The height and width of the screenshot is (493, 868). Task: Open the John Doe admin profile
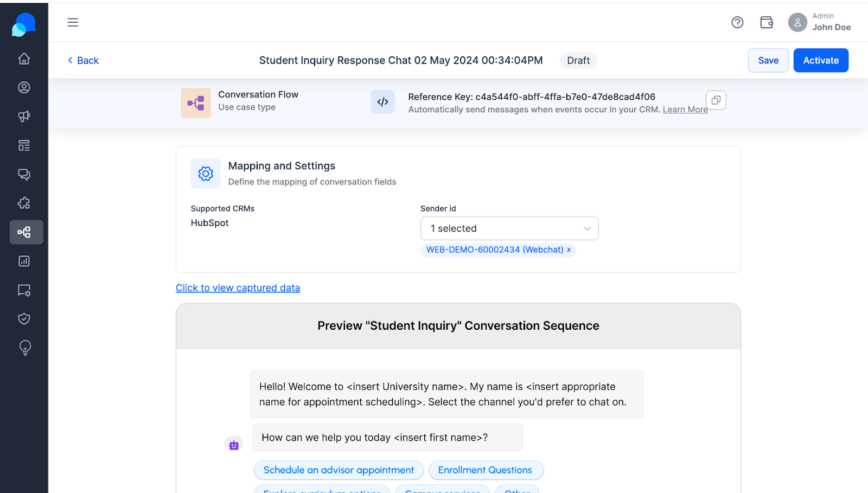(x=820, y=22)
